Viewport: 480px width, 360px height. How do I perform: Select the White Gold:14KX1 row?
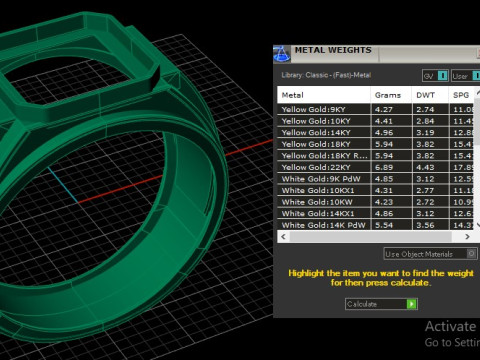(x=375, y=214)
